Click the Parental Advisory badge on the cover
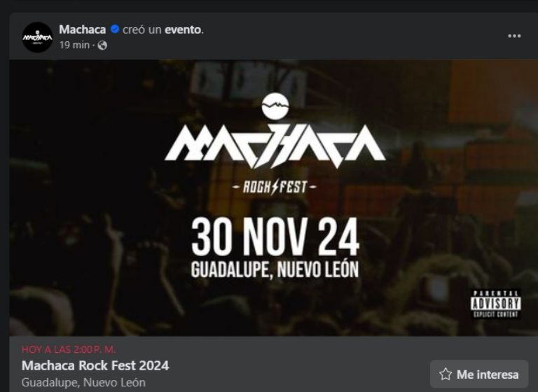The image size is (538, 392). [x=495, y=304]
